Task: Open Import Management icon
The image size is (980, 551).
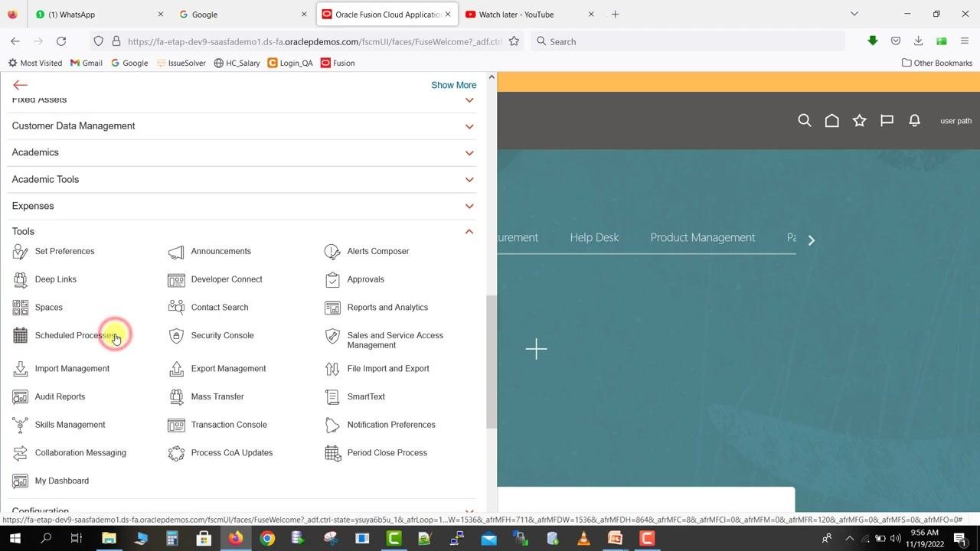Action: 21,368
